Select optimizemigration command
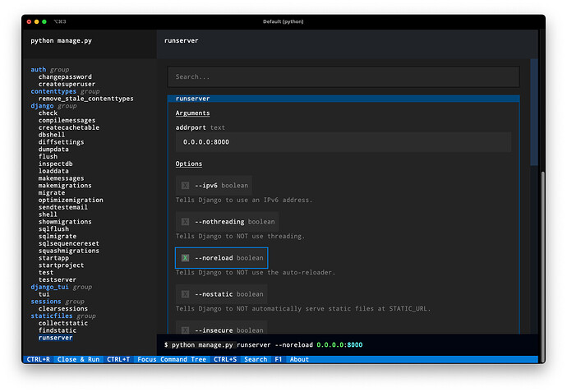 coord(71,200)
